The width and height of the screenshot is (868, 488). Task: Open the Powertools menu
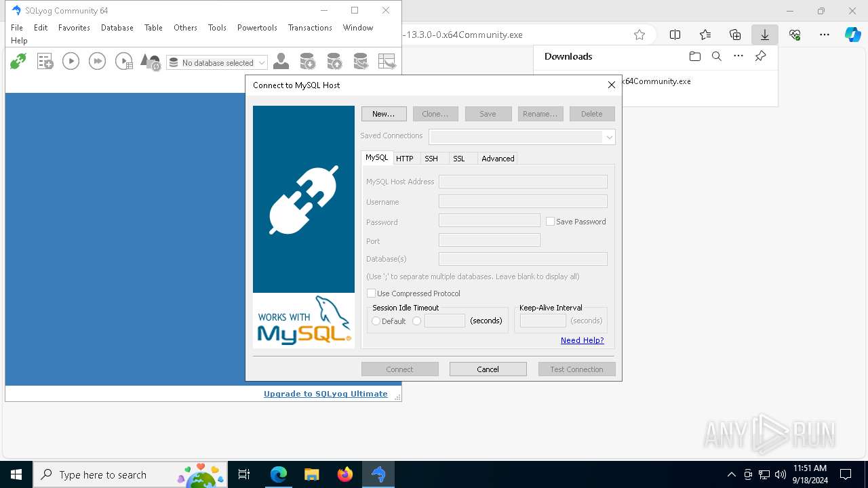pyautogui.click(x=257, y=28)
